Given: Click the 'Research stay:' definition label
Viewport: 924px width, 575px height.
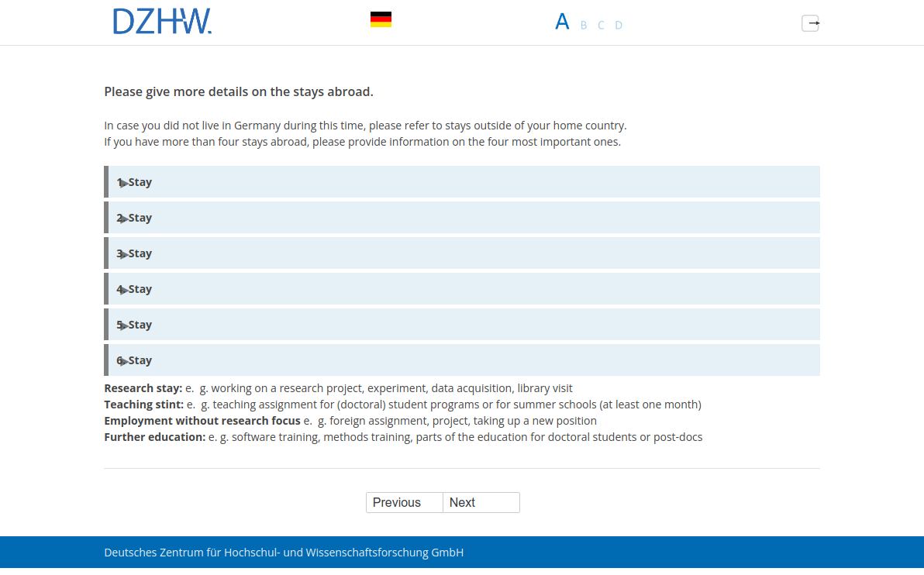Looking at the screenshot, I should click(143, 388).
